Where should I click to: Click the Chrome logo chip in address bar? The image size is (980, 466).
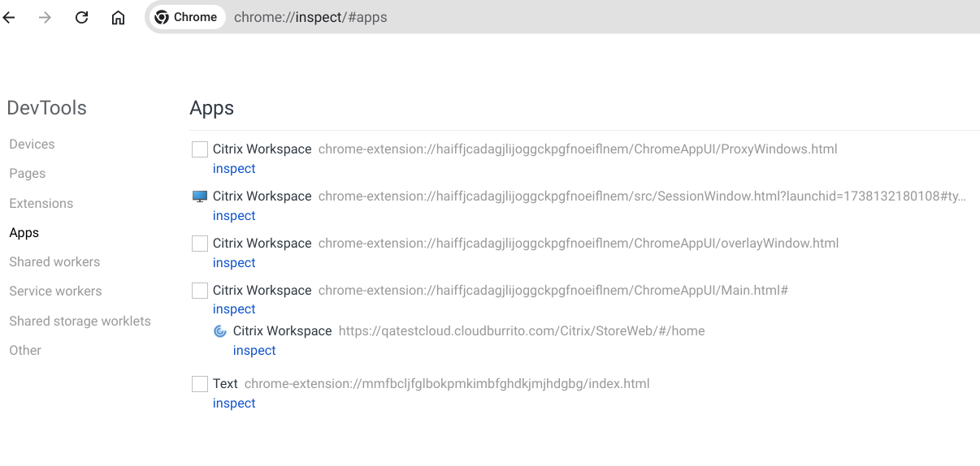click(186, 17)
